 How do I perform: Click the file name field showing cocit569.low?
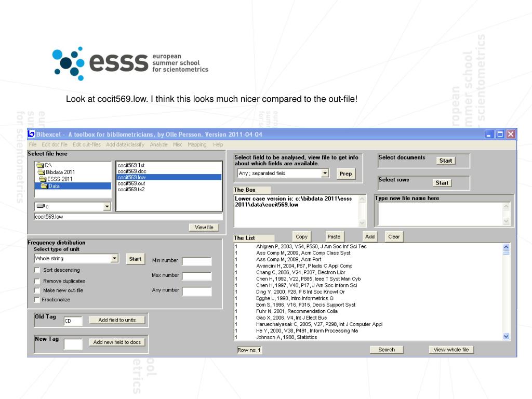point(128,217)
